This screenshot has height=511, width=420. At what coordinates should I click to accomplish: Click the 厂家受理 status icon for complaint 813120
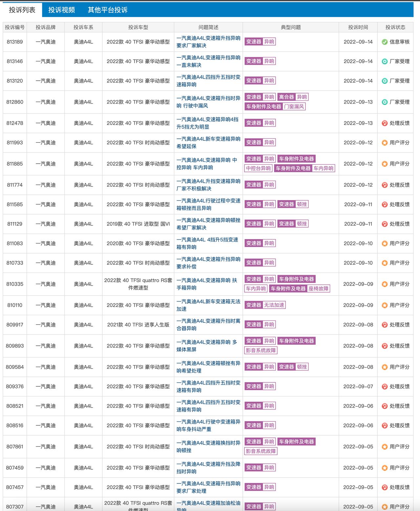coord(385,81)
